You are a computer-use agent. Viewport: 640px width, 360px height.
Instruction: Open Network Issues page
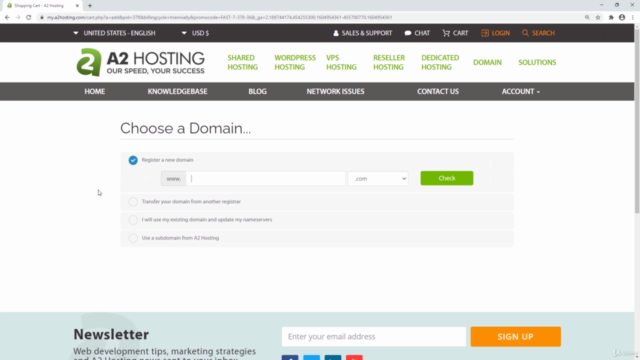point(336,91)
